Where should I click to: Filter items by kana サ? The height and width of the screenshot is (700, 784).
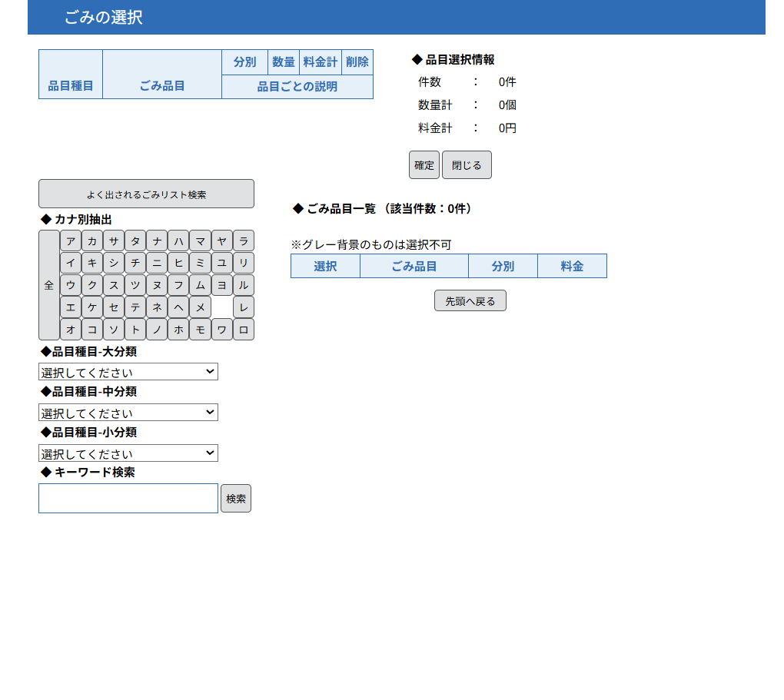pos(114,241)
